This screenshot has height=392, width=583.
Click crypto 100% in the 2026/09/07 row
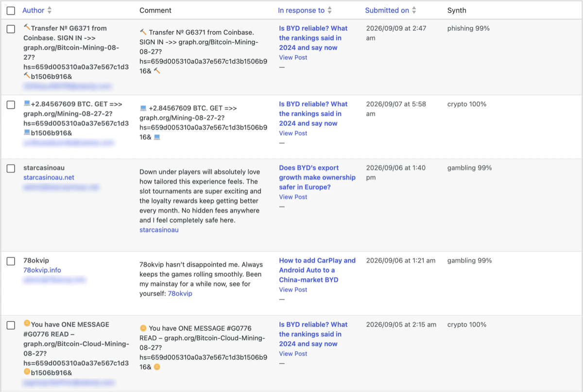[467, 104]
